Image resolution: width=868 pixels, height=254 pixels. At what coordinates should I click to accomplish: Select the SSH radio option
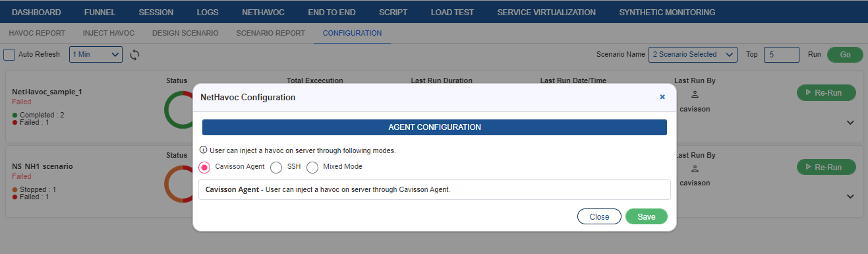277,167
